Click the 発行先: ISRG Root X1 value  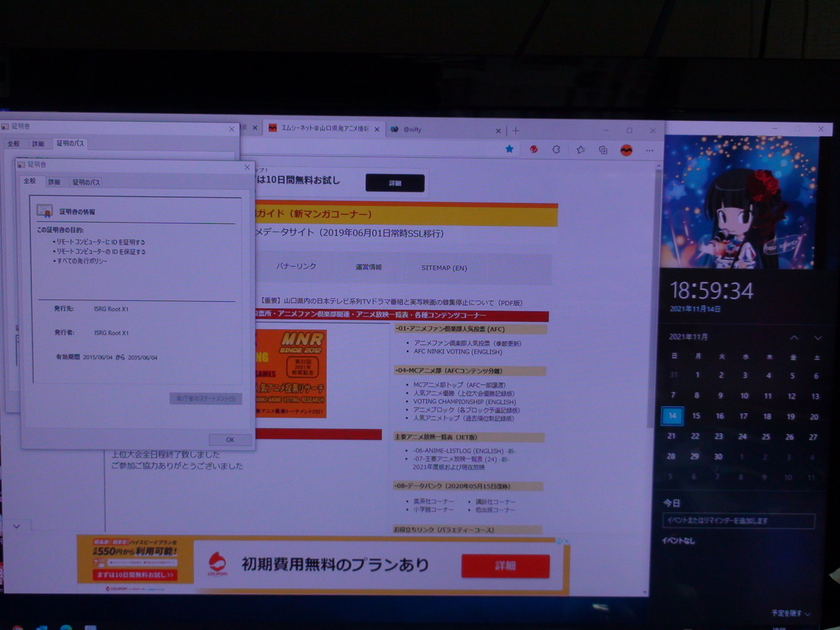tap(111, 309)
